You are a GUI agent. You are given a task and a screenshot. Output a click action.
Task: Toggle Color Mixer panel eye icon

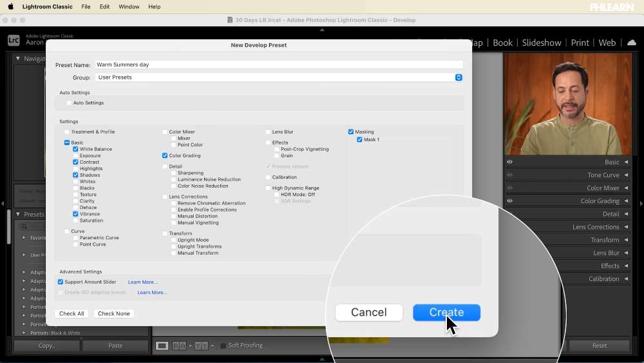[x=509, y=188]
